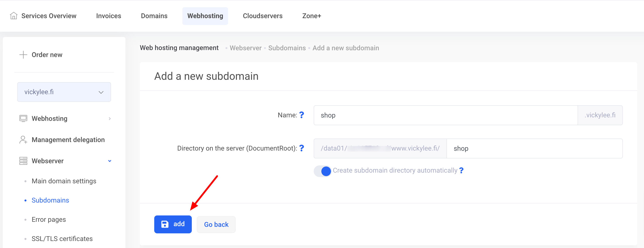Image resolution: width=644 pixels, height=248 pixels.
Task: Toggle Create subdomain directory automatically switch
Action: click(x=322, y=171)
